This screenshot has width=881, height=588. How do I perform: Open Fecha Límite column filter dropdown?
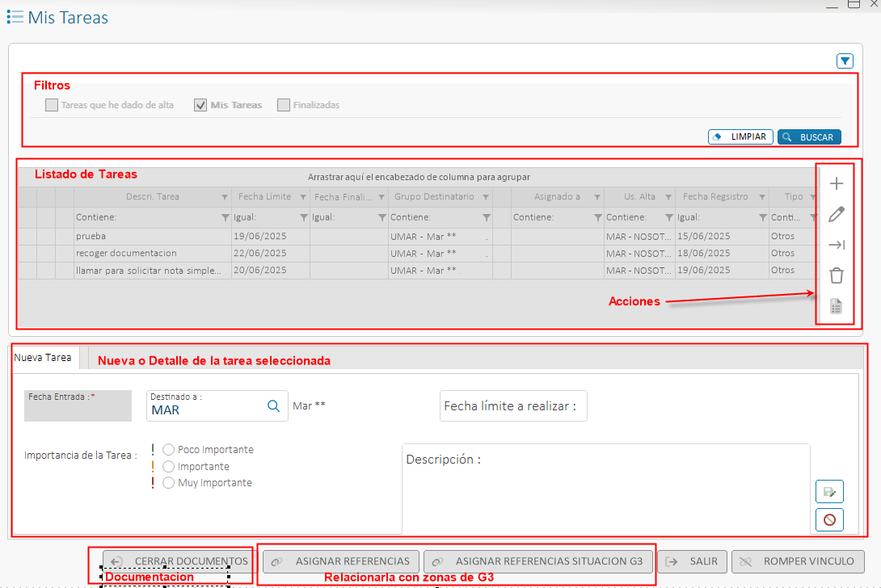tap(303, 197)
